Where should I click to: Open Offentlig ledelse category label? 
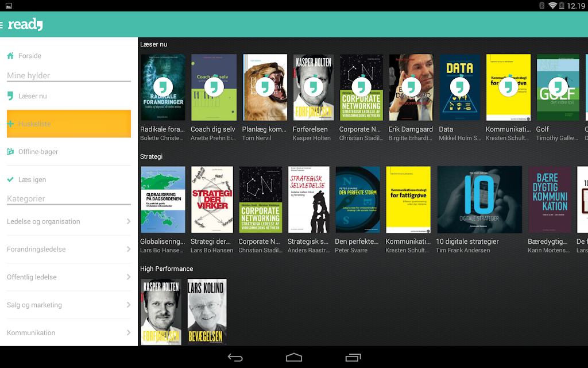[32, 277]
